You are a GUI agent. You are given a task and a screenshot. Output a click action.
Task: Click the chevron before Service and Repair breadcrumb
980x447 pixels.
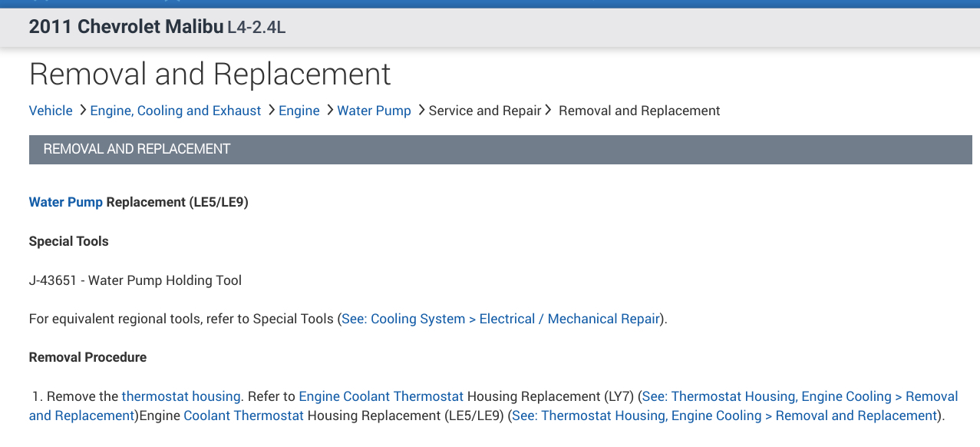coord(421,111)
